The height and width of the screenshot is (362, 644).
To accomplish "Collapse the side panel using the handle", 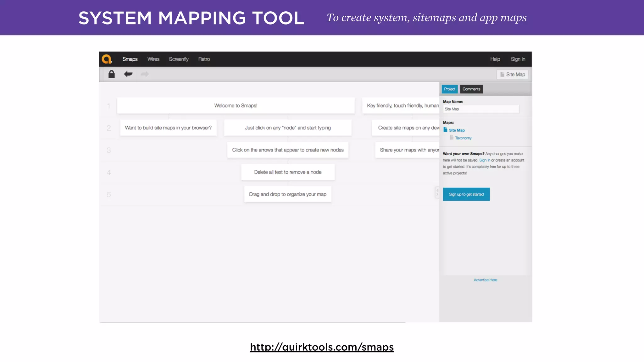I will click(x=437, y=192).
